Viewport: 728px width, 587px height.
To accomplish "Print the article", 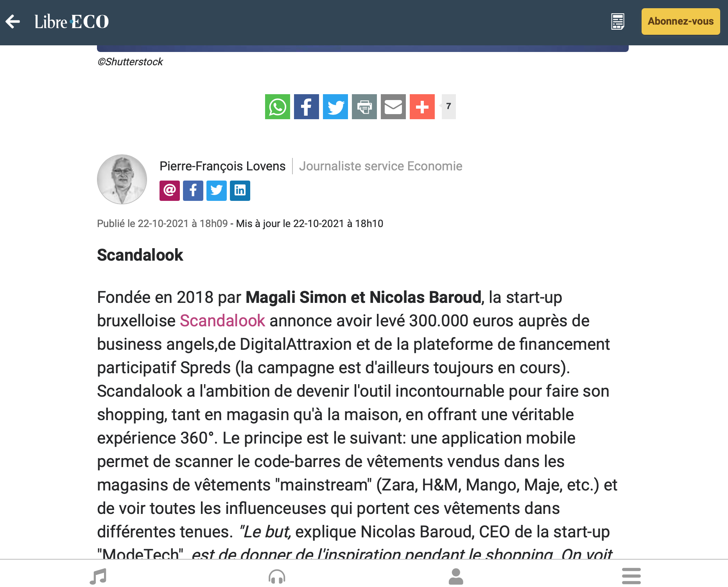I will [364, 107].
